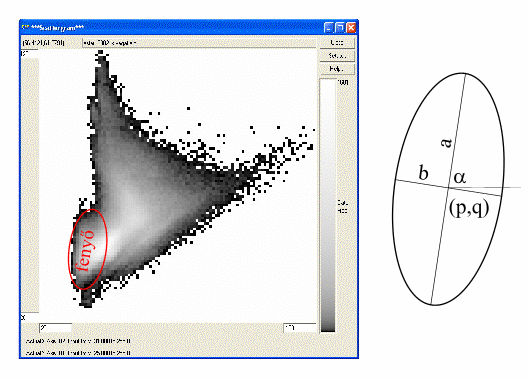Close the window with the red X
The width and height of the screenshot is (529, 378).
351,28
